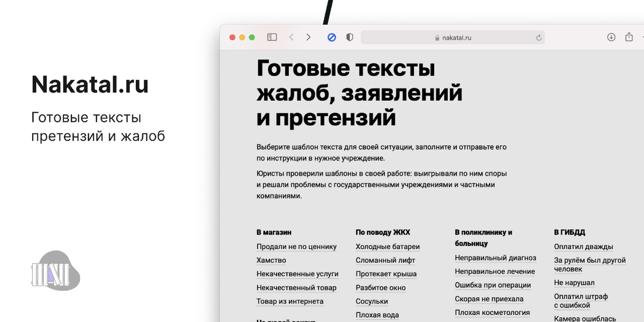This screenshot has height=322, width=644.
Task: Click the blue content blocker icon
Action: pos(332,38)
